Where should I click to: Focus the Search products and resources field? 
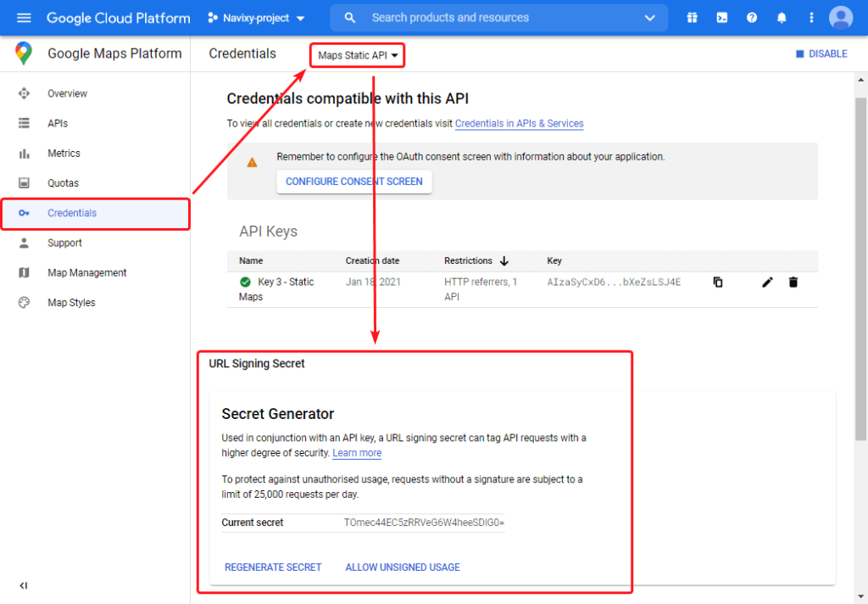450,18
